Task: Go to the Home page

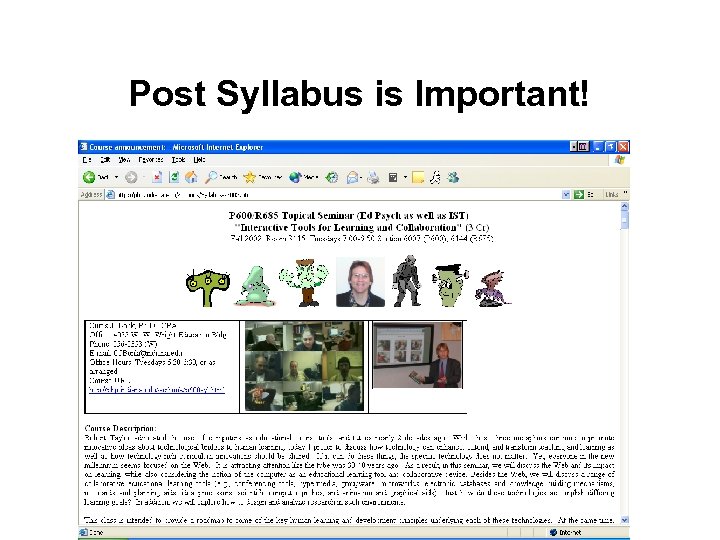Action: click(191, 177)
